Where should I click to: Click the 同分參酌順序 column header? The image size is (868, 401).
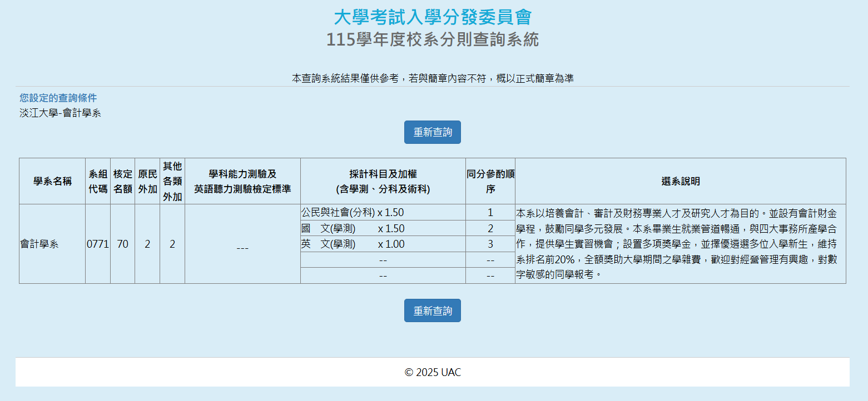click(490, 181)
